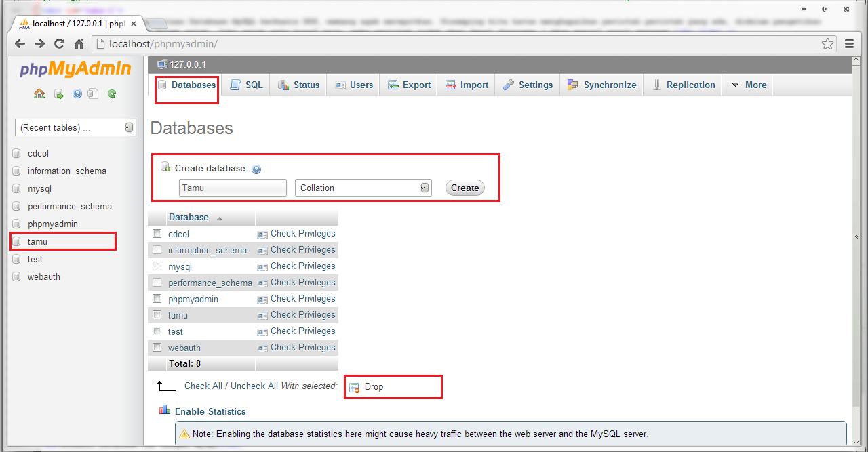This screenshot has height=452, width=868.
Task: Click the test database icon in sidebar
Action: click(x=17, y=260)
